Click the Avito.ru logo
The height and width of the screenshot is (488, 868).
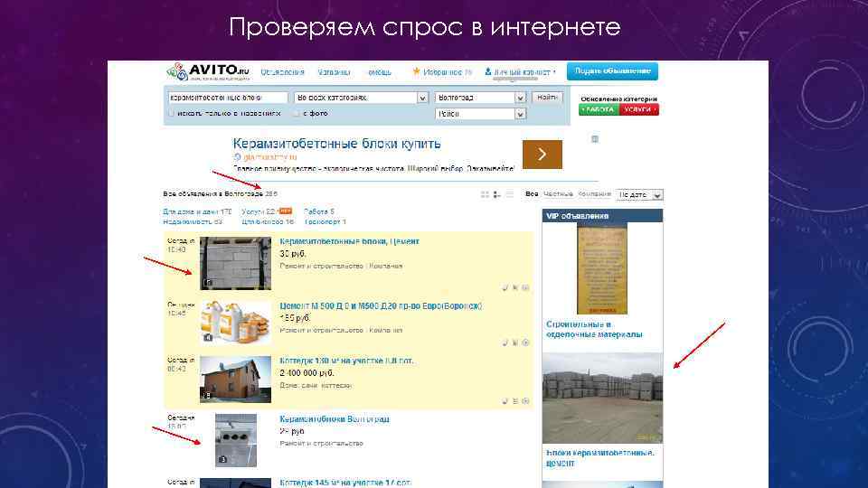click(x=208, y=72)
